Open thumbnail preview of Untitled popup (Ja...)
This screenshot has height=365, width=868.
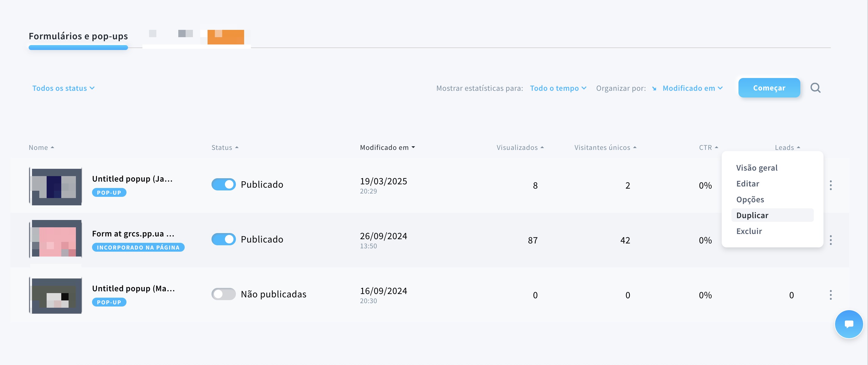click(x=55, y=186)
